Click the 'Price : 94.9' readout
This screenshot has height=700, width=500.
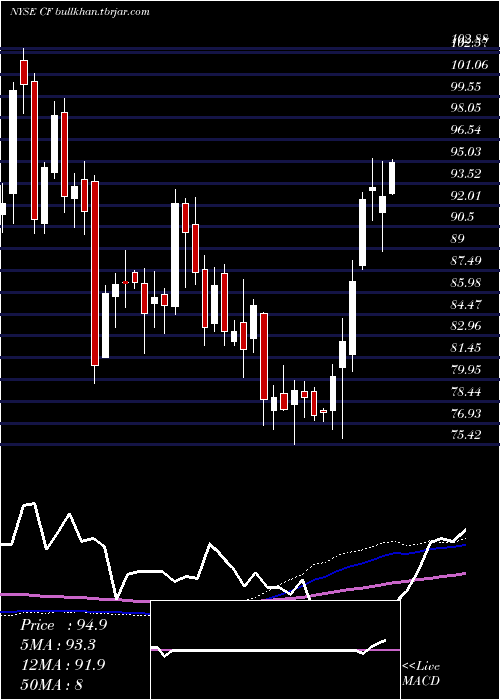point(63,625)
